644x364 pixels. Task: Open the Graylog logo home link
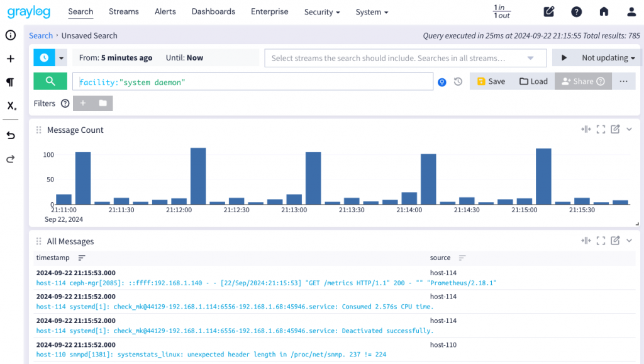pos(29,11)
